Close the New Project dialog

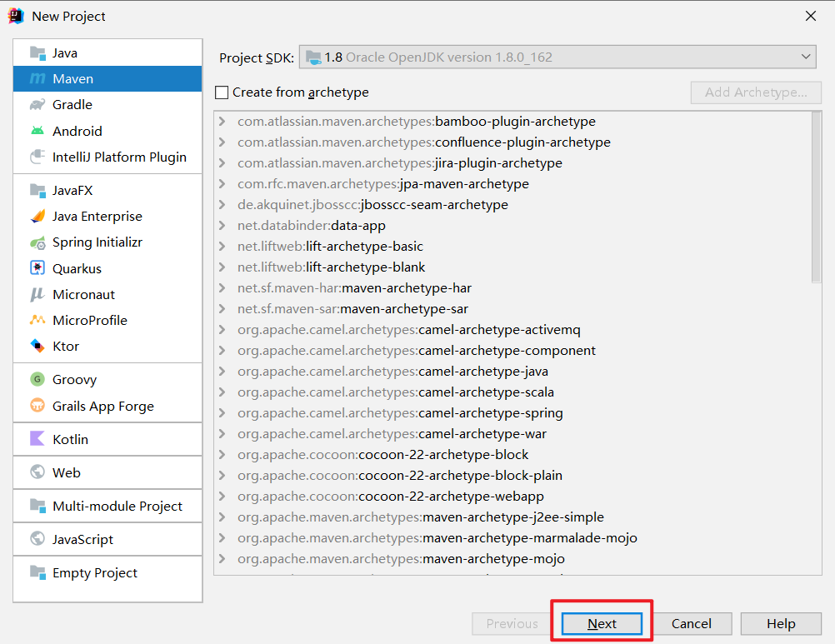click(x=811, y=17)
